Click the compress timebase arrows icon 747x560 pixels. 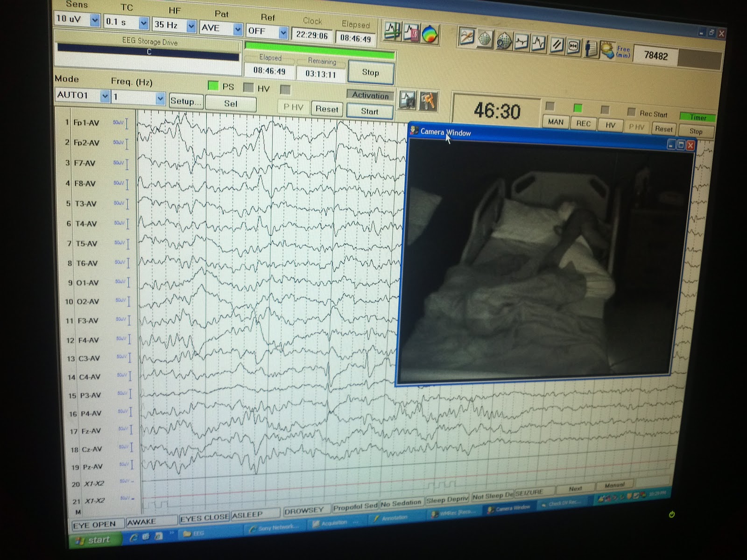point(573,47)
